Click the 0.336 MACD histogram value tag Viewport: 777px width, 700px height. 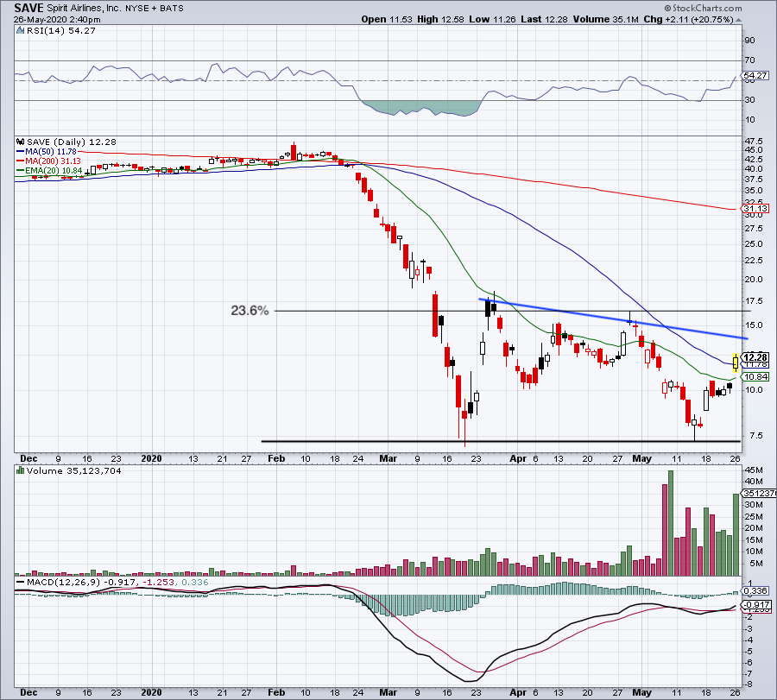pos(755,590)
